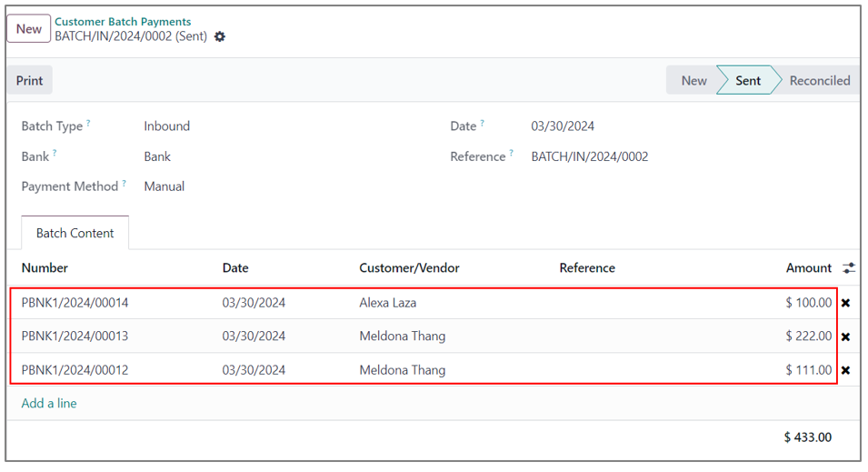
Task: Select the Reconciled status stage
Action: 819,80
